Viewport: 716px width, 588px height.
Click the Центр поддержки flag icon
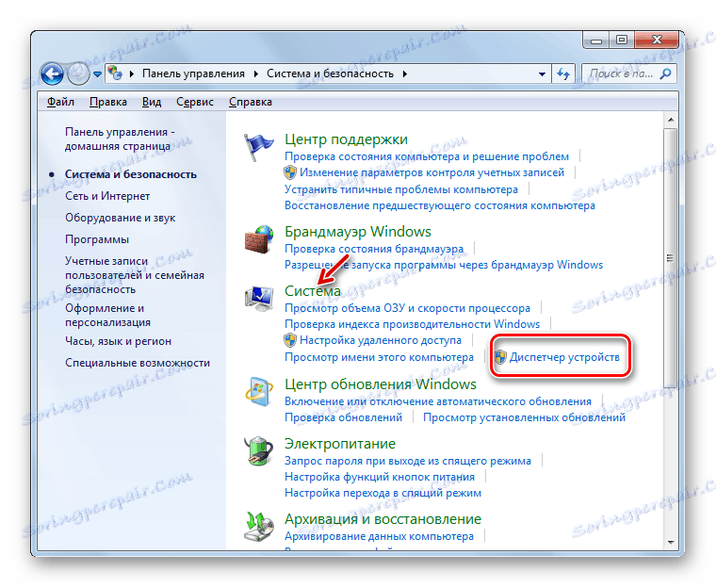pyautogui.click(x=258, y=147)
